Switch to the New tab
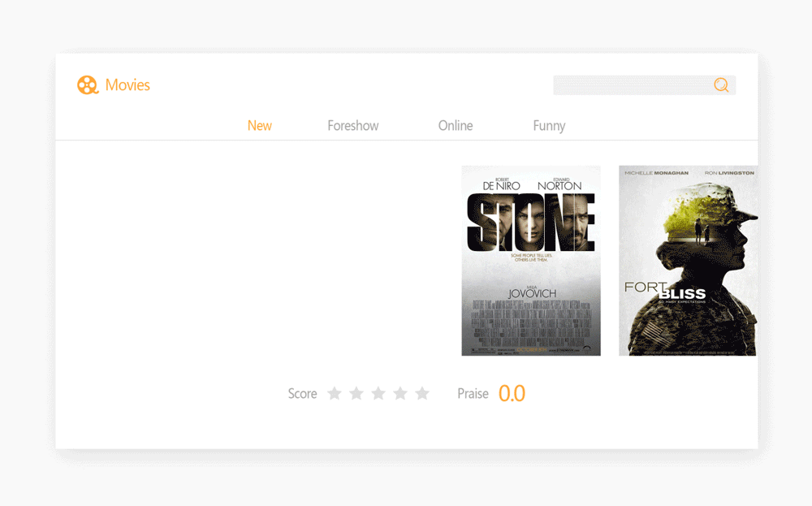Viewport: 812px width, 506px height. click(x=260, y=126)
